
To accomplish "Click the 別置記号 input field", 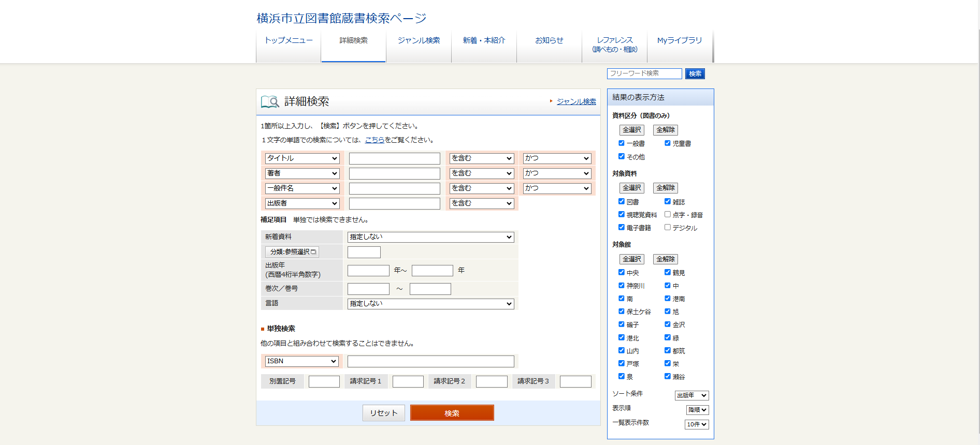I will point(324,381).
